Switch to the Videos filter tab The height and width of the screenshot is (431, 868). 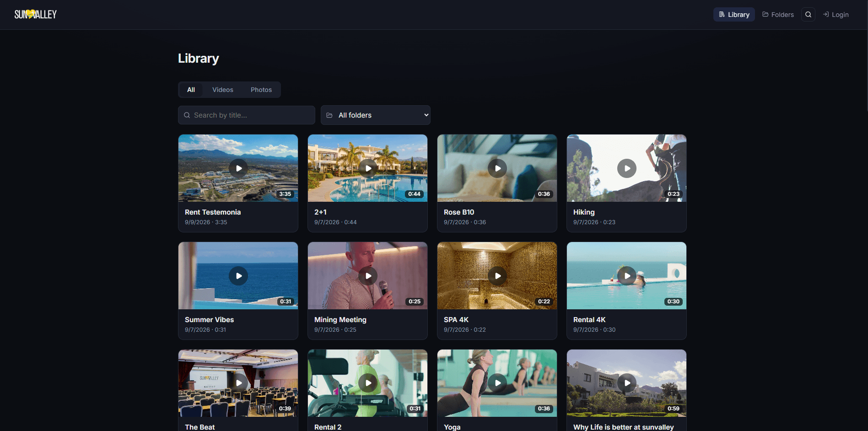tap(223, 90)
